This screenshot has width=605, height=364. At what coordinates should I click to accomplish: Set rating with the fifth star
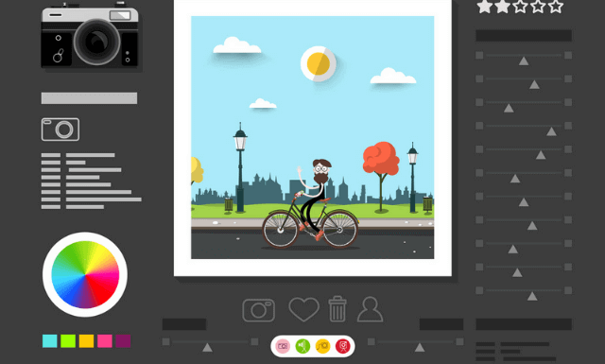[x=556, y=7]
